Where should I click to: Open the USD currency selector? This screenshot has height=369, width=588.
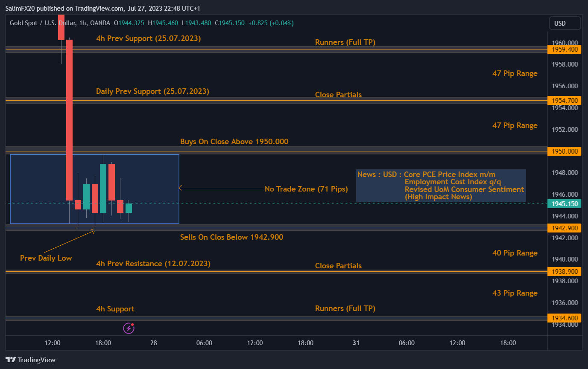point(565,23)
